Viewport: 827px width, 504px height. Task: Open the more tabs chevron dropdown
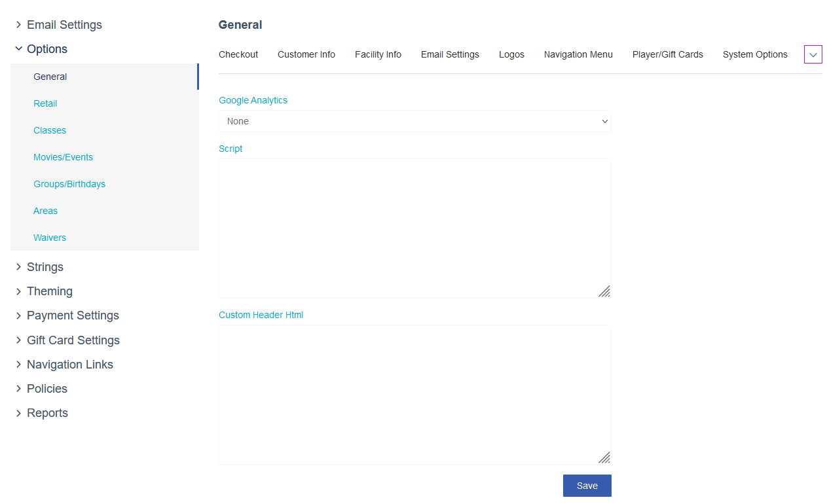click(813, 55)
